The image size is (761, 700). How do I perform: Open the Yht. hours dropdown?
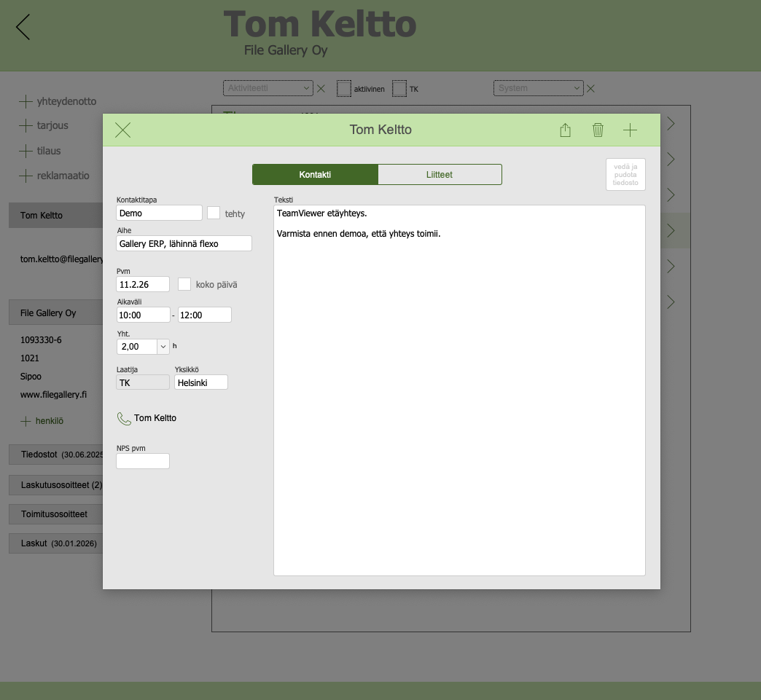(163, 347)
